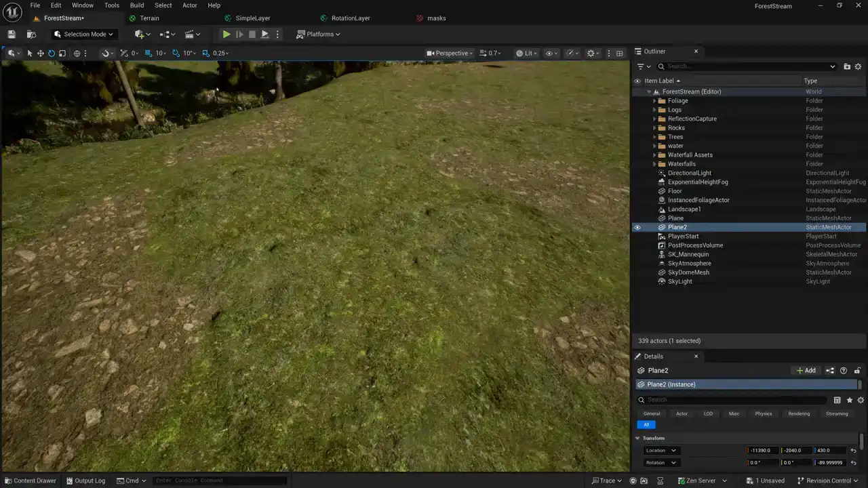Switch to the RotationLayer tab
Screen dimensions: 868x488
(350, 18)
